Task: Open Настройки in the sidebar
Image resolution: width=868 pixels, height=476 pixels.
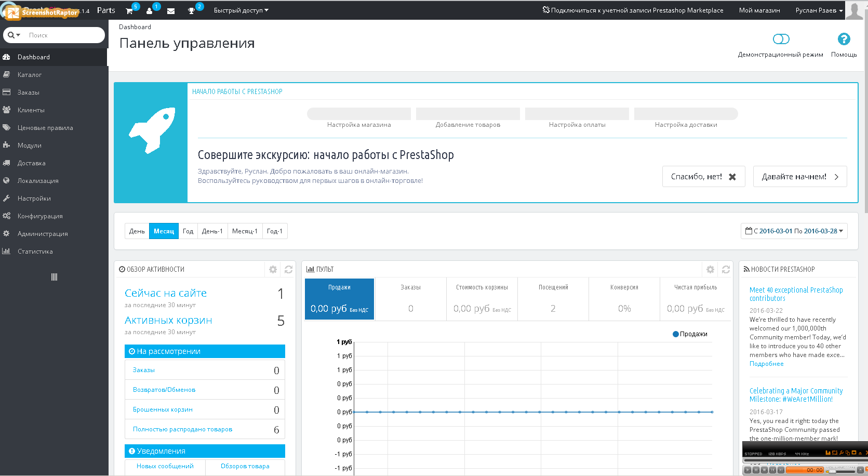Action: [x=54, y=199]
